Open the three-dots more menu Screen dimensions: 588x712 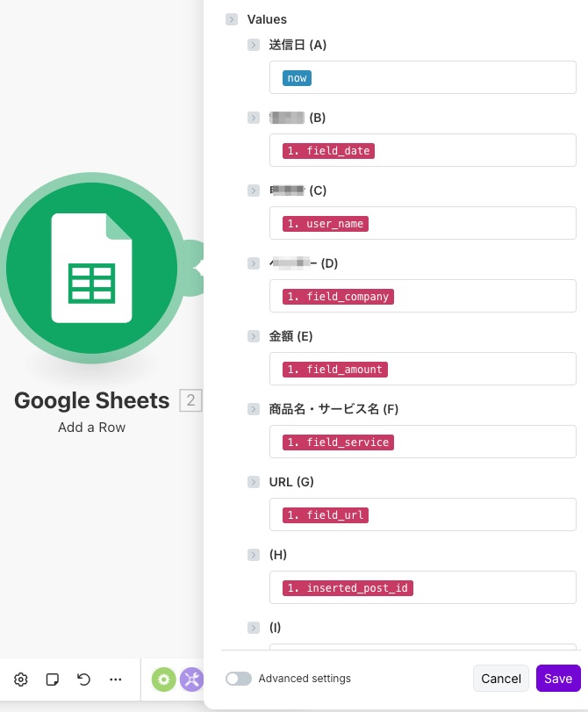[x=116, y=679]
